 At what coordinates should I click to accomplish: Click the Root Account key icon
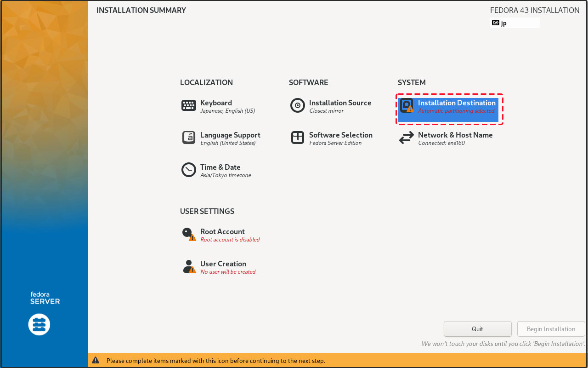(x=189, y=234)
